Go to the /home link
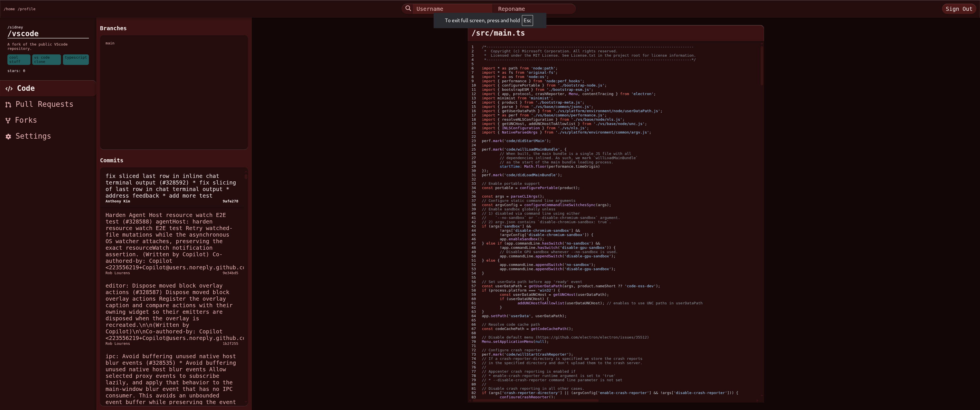 [9, 9]
